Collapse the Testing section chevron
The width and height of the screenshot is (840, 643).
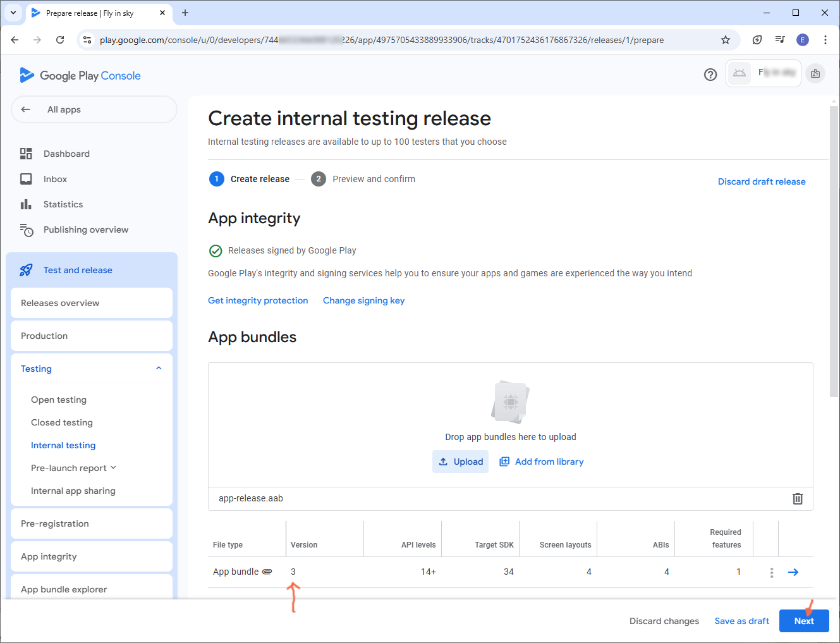159,369
